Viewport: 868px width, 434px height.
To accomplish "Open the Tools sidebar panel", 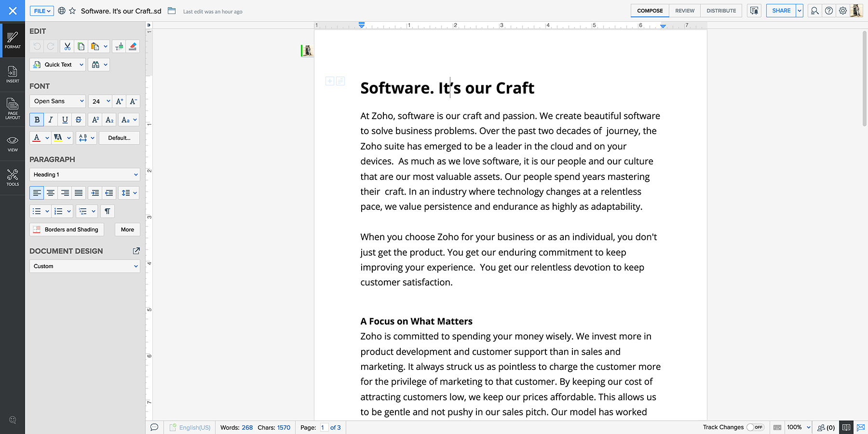I will (x=13, y=177).
